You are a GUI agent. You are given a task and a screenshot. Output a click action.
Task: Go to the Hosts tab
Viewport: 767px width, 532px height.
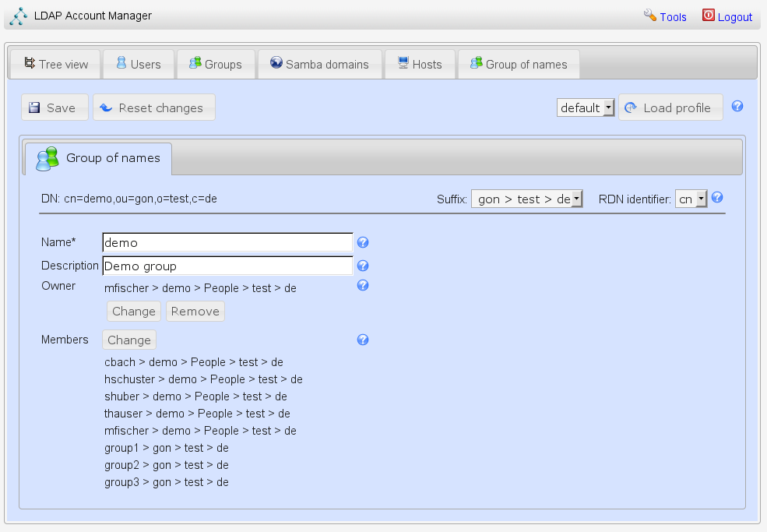420,65
